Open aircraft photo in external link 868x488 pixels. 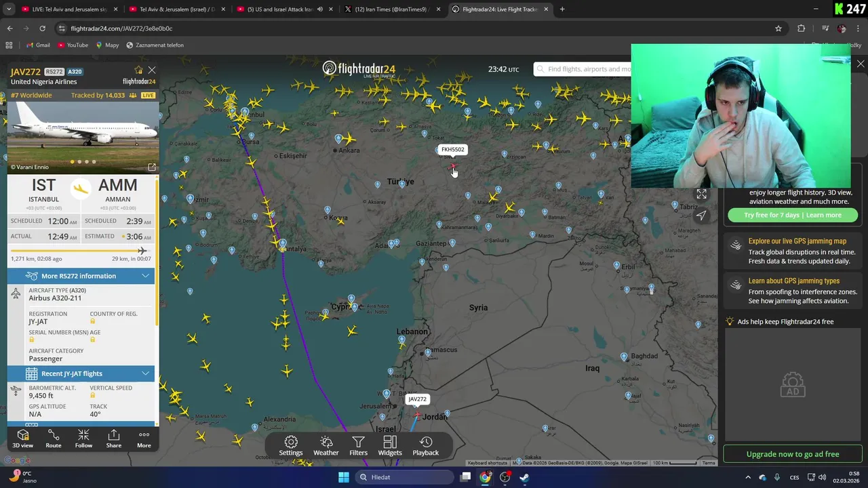(x=152, y=167)
